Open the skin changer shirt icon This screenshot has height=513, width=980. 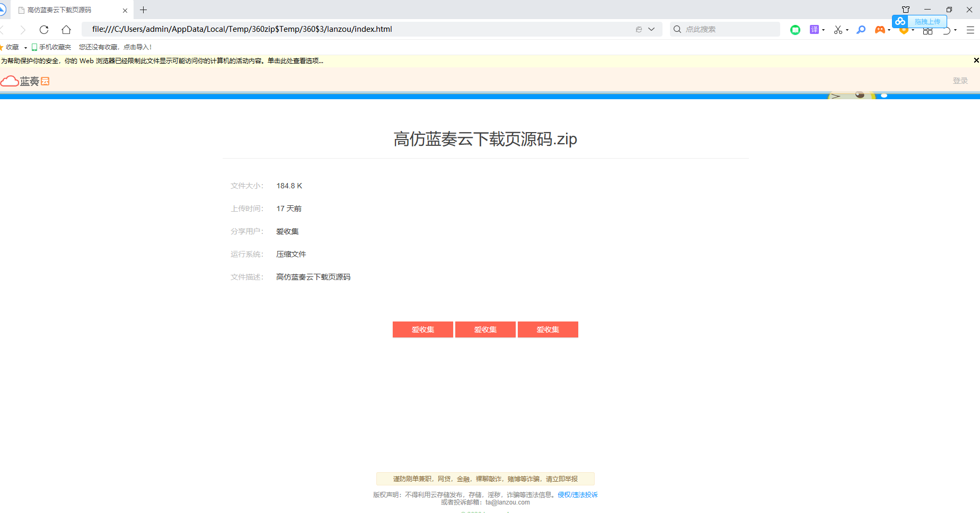(x=906, y=10)
